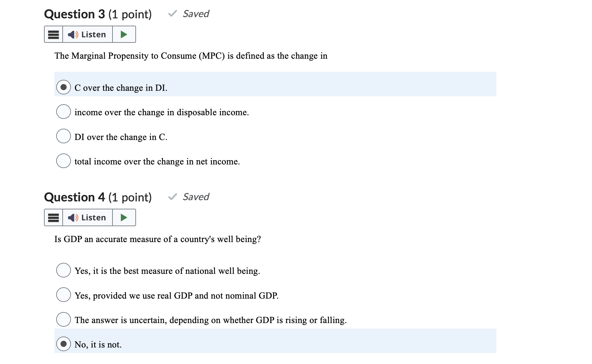Click the Saved checkmark next to Question 4
Viewport: 592px width, 364px height.
point(172,197)
